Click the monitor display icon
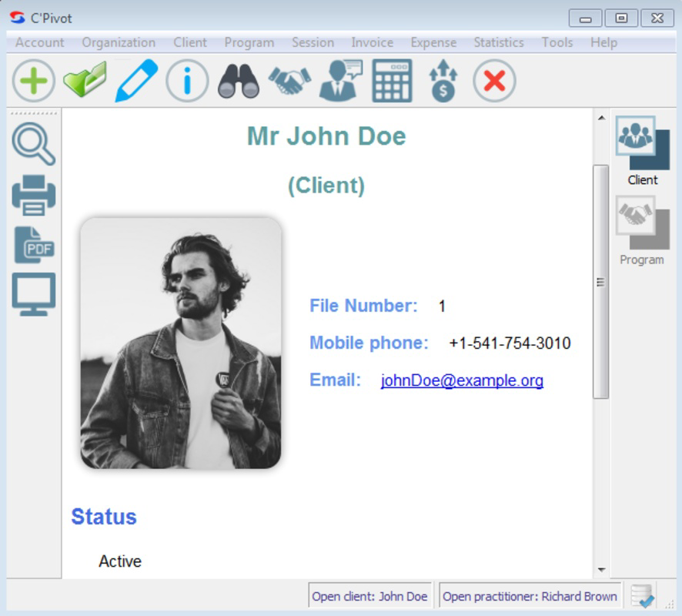Viewport: 682px width, 616px height. [x=34, y=294]
